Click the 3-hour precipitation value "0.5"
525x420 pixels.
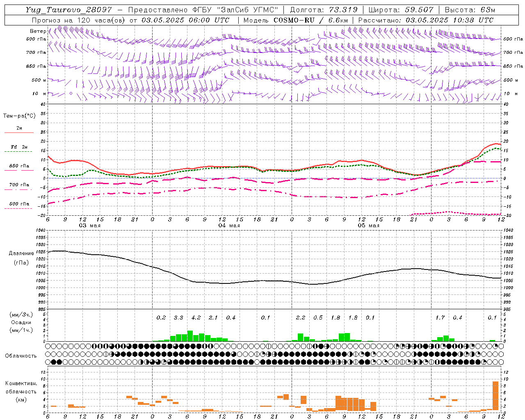pyautogui.click(x=318, y=317)
